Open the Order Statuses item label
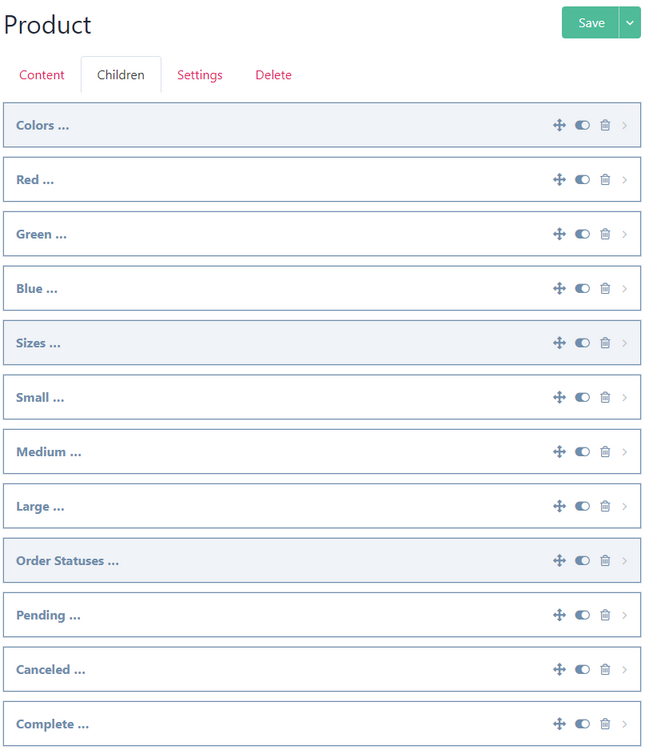 (x=67, y=561)
